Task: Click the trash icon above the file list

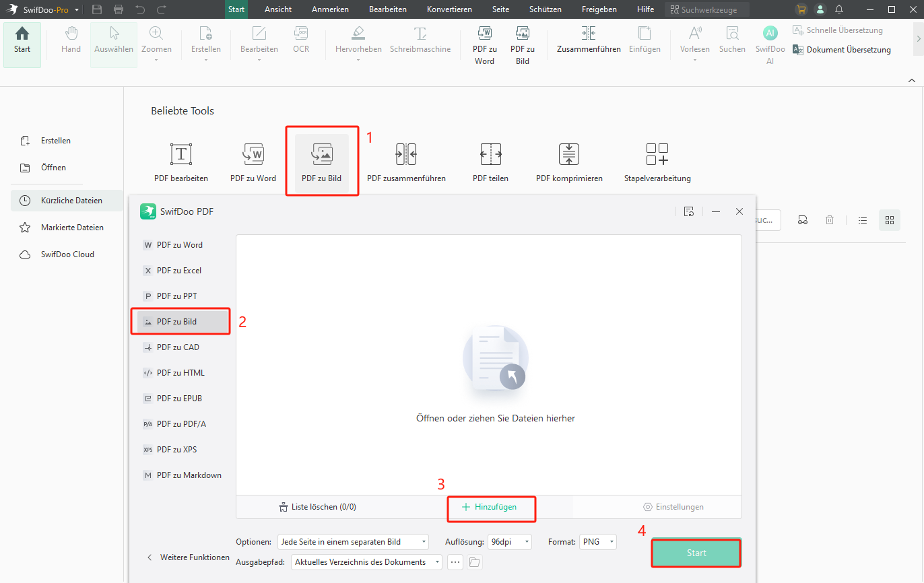Action: click(x=830, y=220)
